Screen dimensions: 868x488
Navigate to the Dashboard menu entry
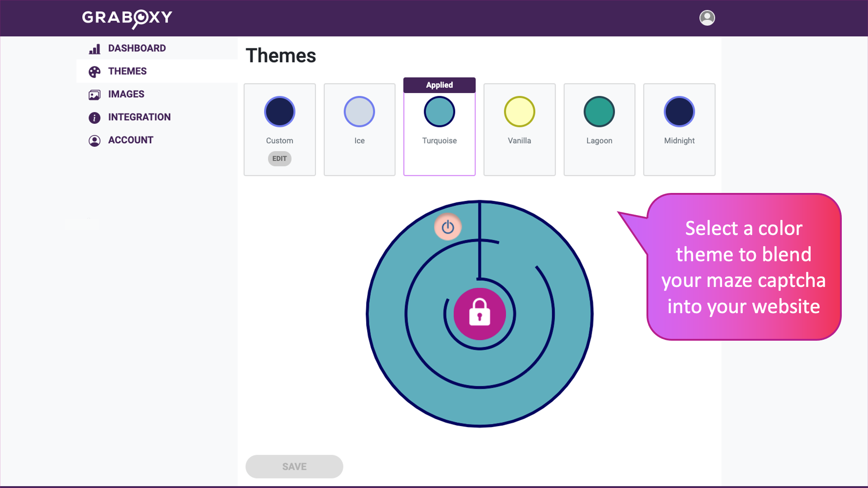coord(137,48)
